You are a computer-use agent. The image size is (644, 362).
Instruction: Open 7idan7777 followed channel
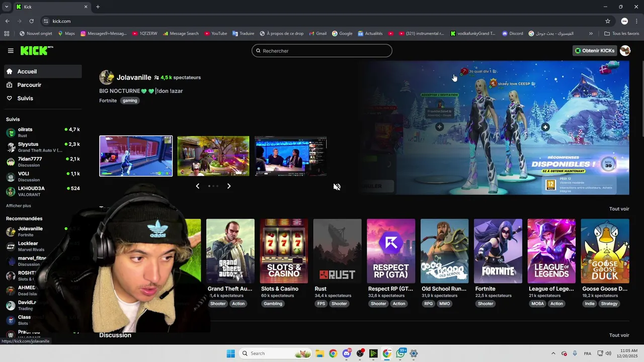coord(43,161)
